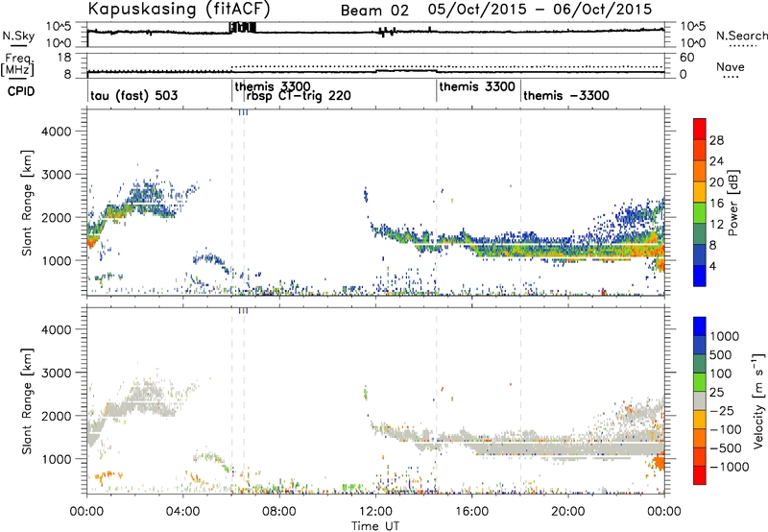Select the 2000 tick of the power panel
This screenshot has height=532, width=768.
[57, 217]
